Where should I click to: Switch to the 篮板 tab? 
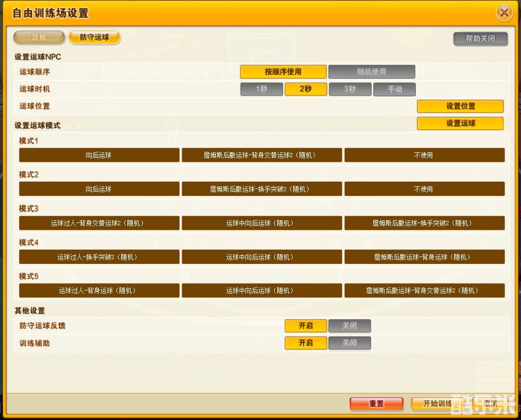click(x=39, y=38)
